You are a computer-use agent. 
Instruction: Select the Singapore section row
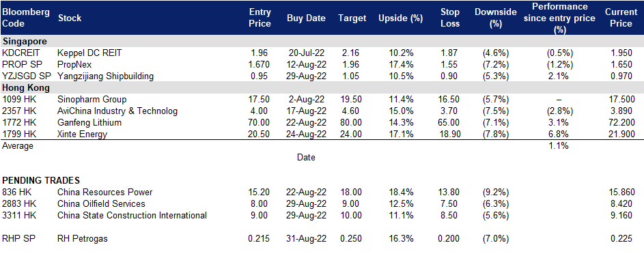click(x=322, y=42)
